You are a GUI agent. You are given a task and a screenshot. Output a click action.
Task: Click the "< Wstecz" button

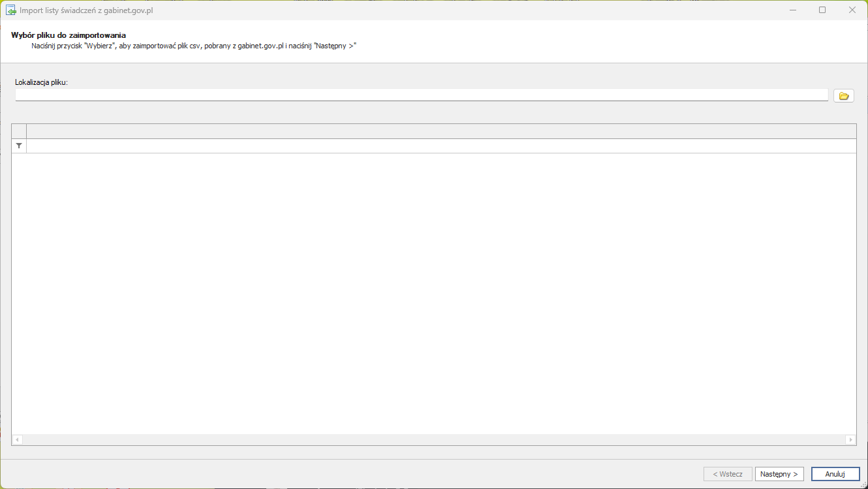coord(728,474)
